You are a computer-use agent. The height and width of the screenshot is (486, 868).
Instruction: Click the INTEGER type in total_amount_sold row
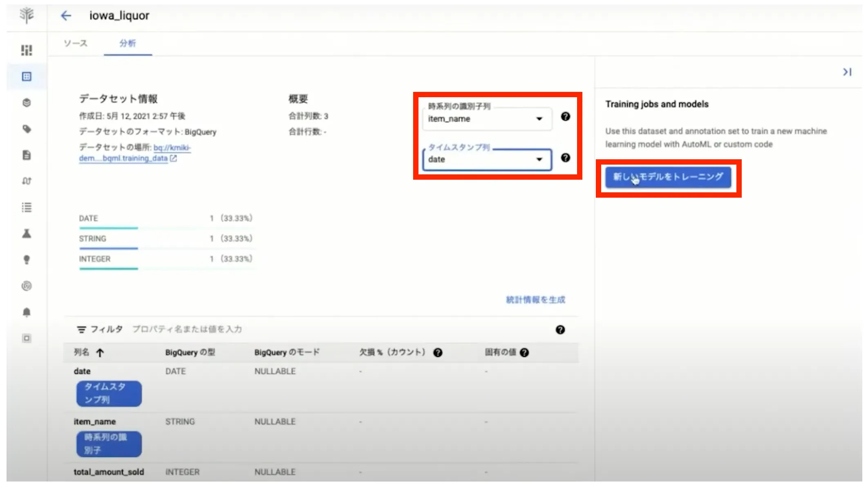click(182, 472)
